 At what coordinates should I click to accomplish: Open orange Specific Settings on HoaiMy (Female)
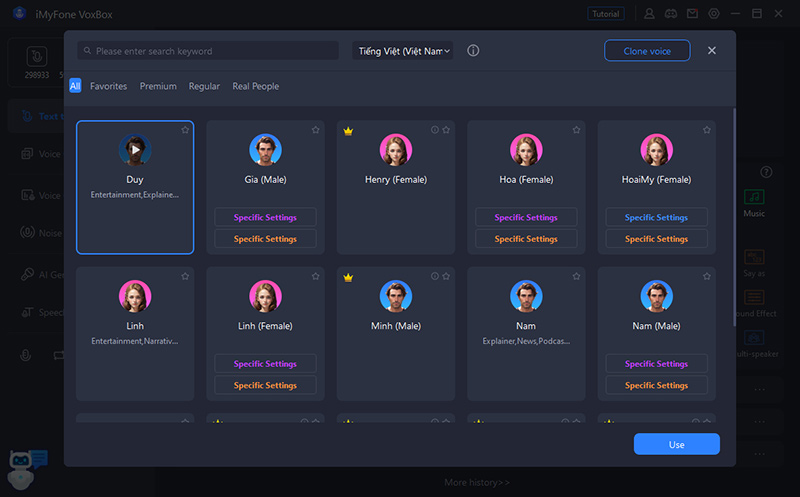pos(657,239)
